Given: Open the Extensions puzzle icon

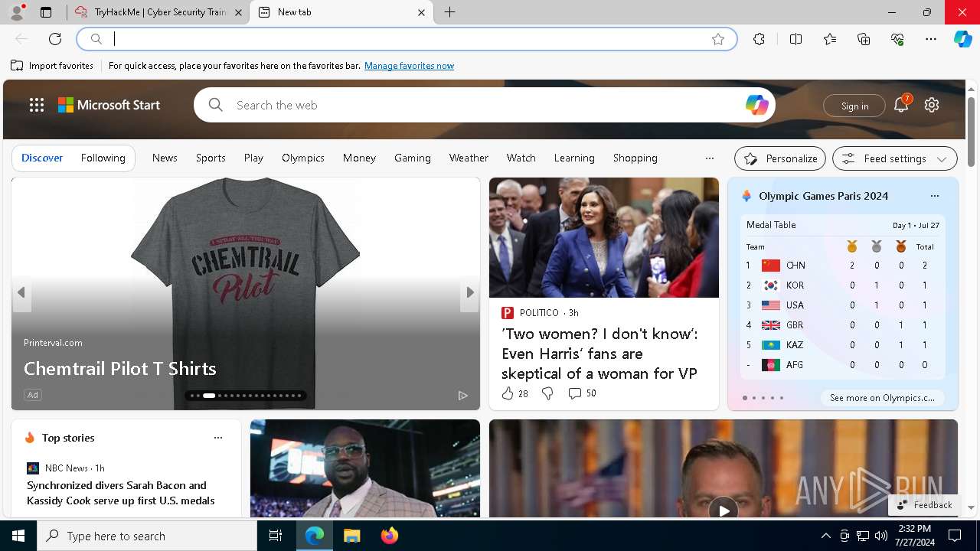Looking at the screenshot, I should pos(759,39).
